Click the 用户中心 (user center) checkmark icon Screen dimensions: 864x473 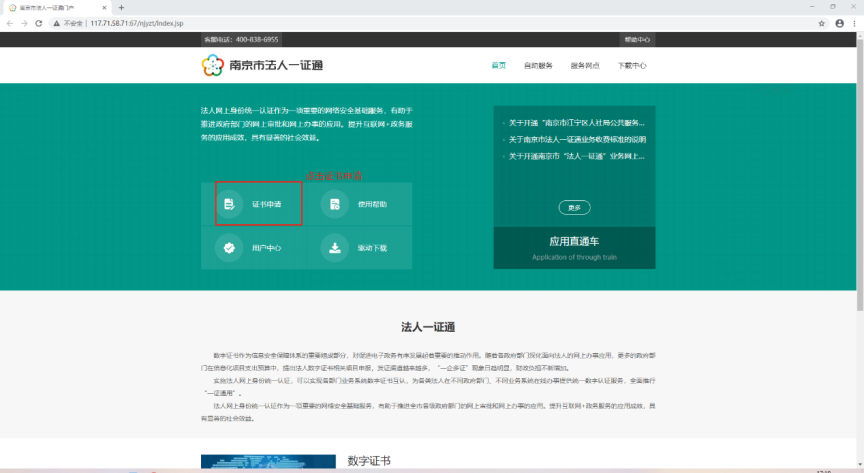(229, 247)
